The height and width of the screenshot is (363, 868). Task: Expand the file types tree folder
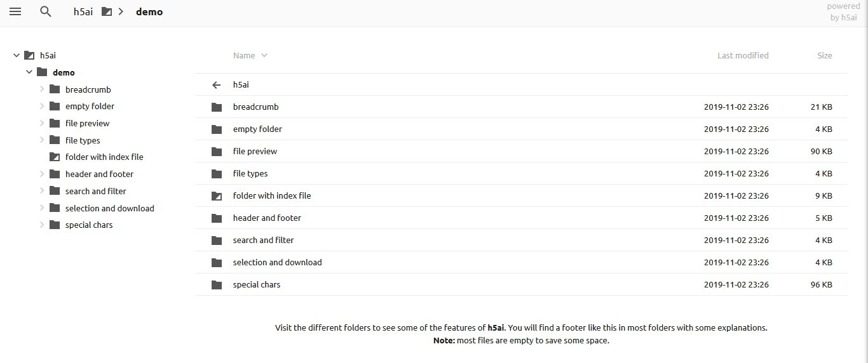(42, 140)
